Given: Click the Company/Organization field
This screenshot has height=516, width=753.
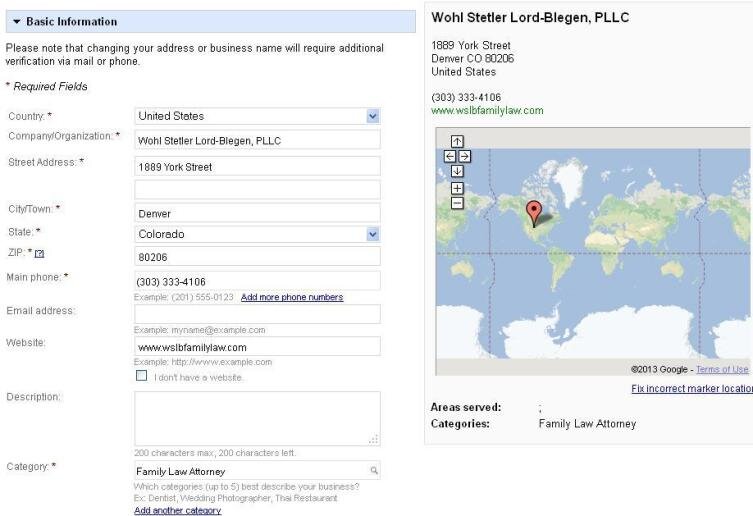Looking at the screenshot, I should (257, 140).
